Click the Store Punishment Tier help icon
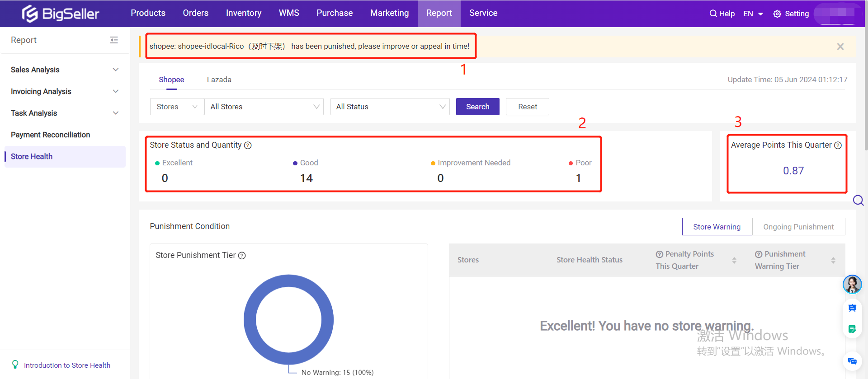The width and height of the screenshot is (868, 379). point(242,256)
